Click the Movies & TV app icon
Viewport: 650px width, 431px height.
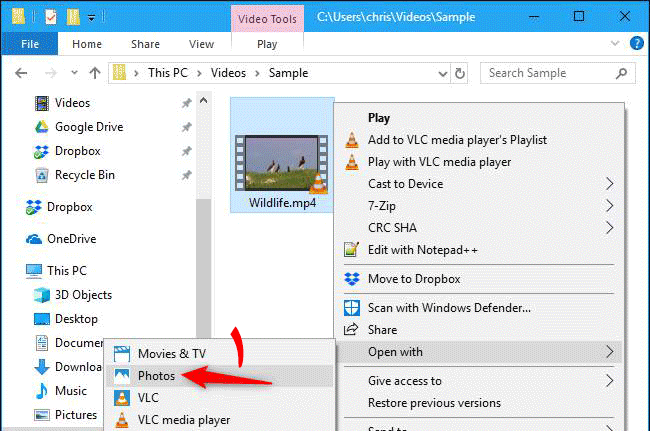pyautogui.click(x=122, y=354)
